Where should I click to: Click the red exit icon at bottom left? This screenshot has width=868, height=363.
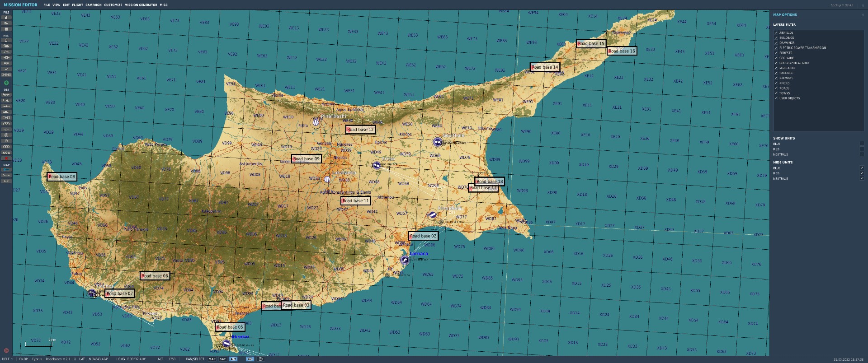click(x=6, y=350)
